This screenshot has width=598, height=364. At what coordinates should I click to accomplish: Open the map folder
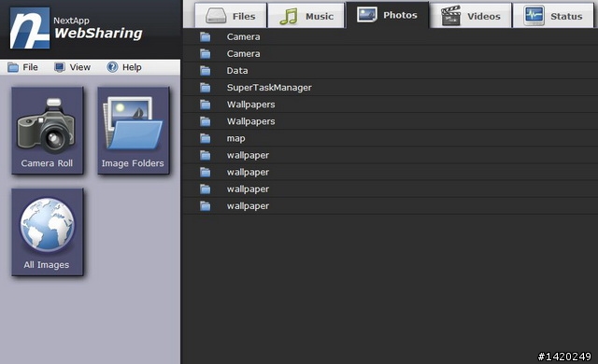(391, 138)
